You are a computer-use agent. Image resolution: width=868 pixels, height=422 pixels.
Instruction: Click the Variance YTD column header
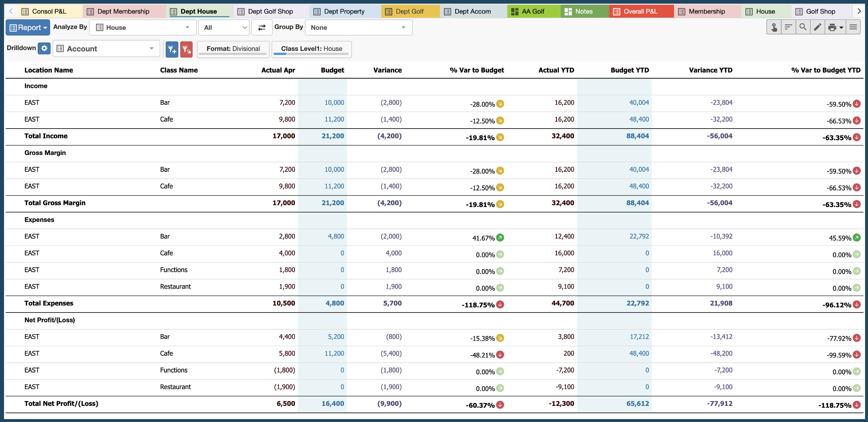[x=711, y=70]
